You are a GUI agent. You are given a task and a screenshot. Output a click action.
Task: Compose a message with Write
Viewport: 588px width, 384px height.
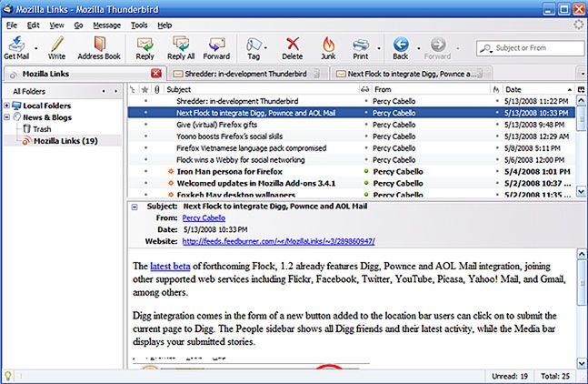57,48
